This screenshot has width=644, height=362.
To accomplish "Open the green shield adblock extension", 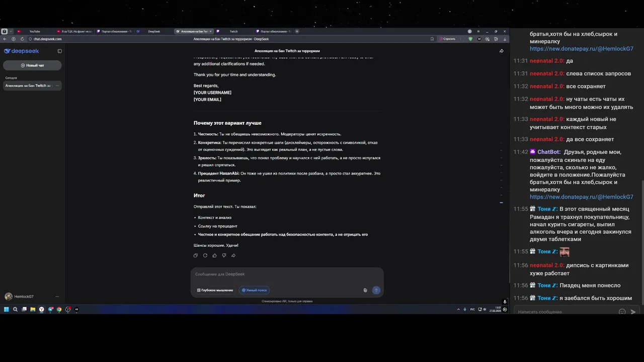I will click(470, 39).
